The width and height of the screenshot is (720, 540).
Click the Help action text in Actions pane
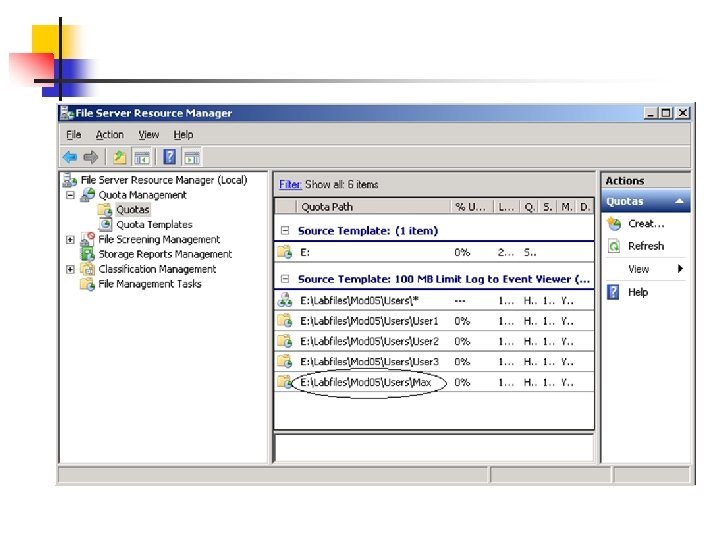pyautogui.click(x=638, y=292)
